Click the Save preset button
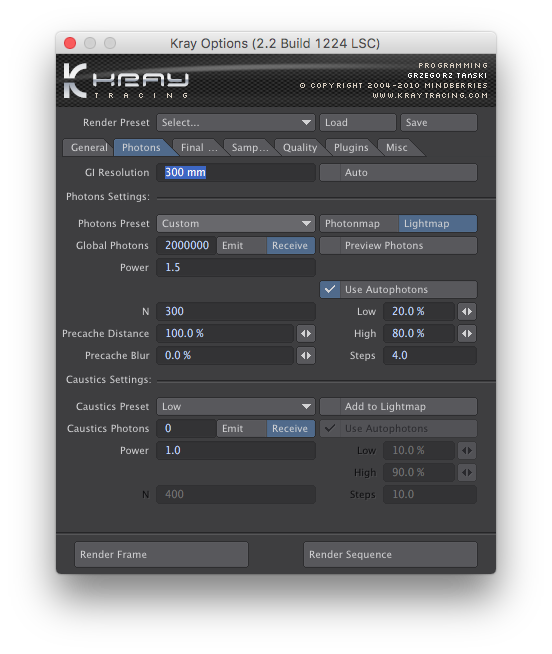 [439, 123]
